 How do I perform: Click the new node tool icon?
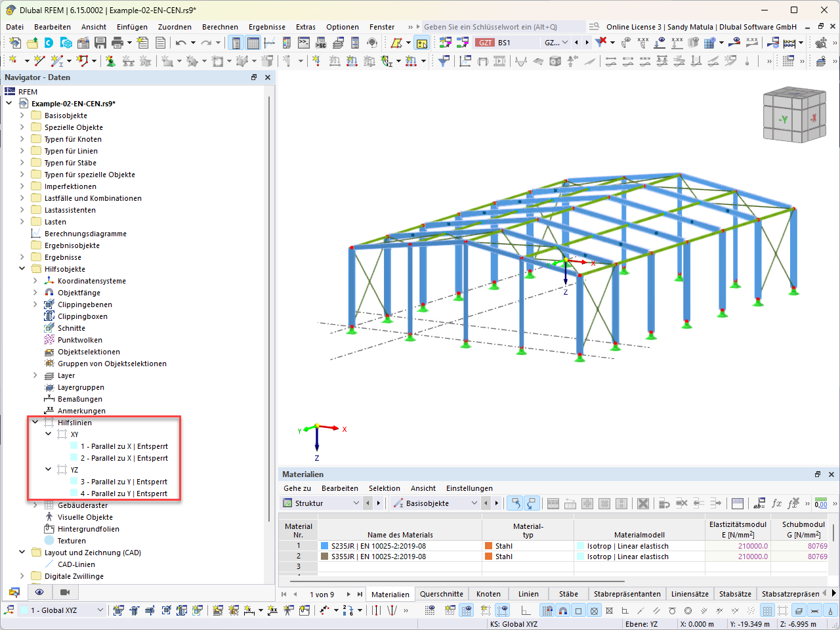coord(12,61)
